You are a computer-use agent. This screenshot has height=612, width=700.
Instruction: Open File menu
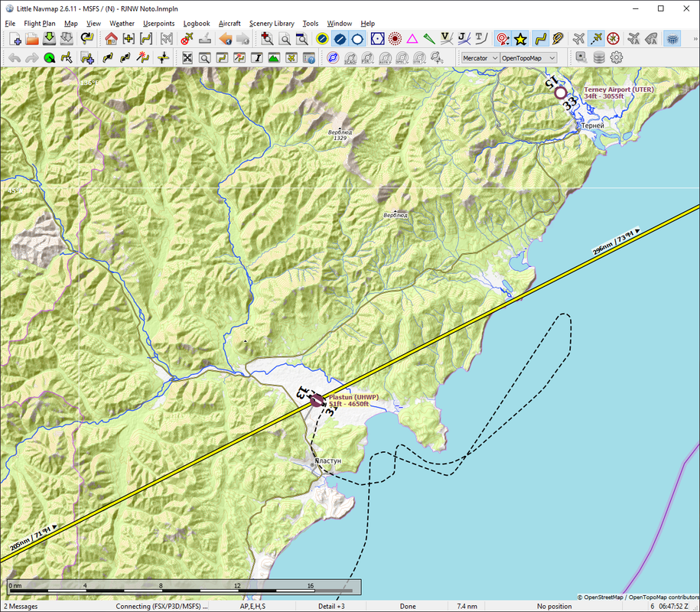point(10,24)
